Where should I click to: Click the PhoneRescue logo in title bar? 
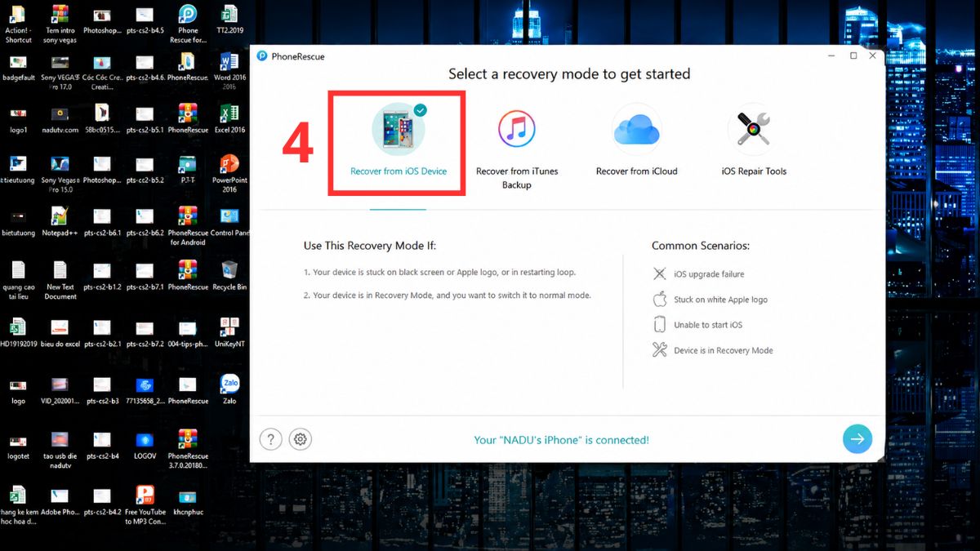262,56
